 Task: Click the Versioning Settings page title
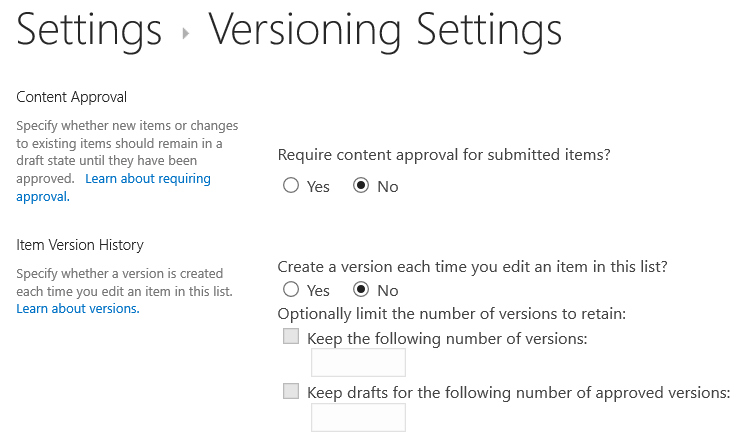[385, 31]
